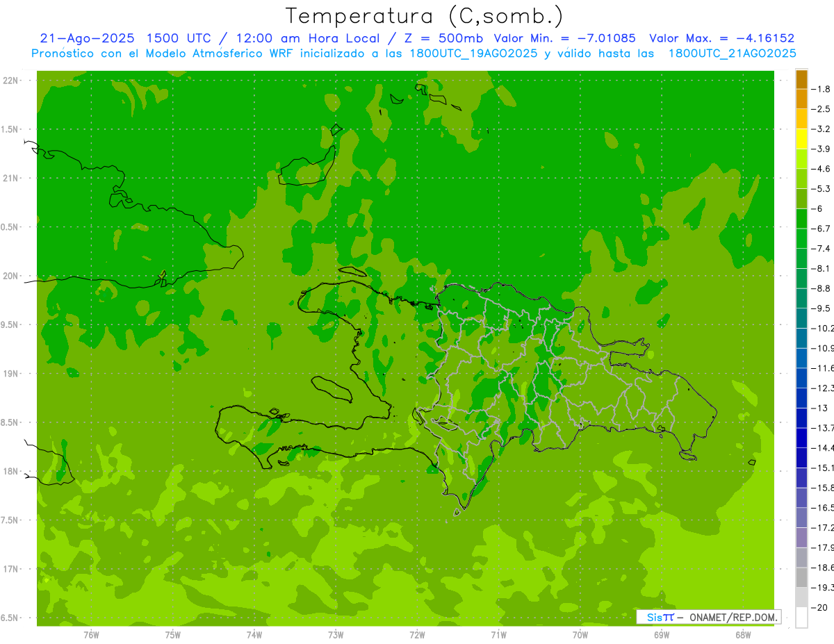Click the '-3.2' colorbar label
Image resolution: width=834 pixels, height=644 pixels.
click(x=821, y=129)
